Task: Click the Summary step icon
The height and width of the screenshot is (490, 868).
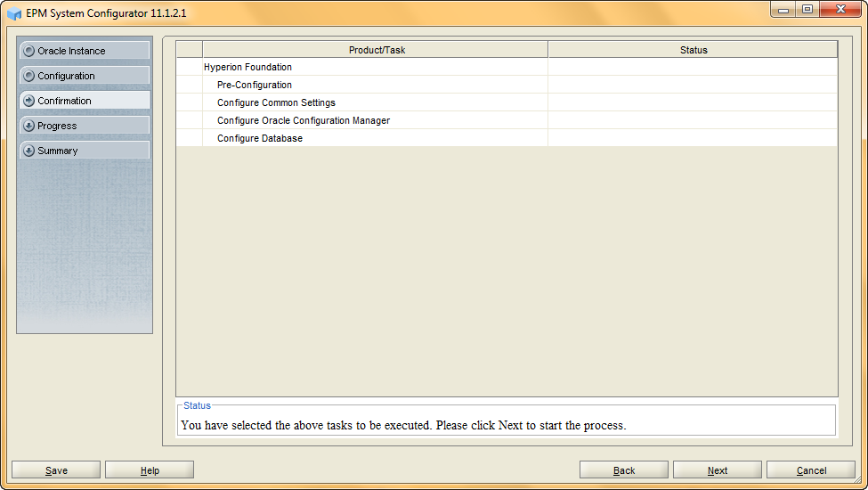Action: tap(29, 151)
